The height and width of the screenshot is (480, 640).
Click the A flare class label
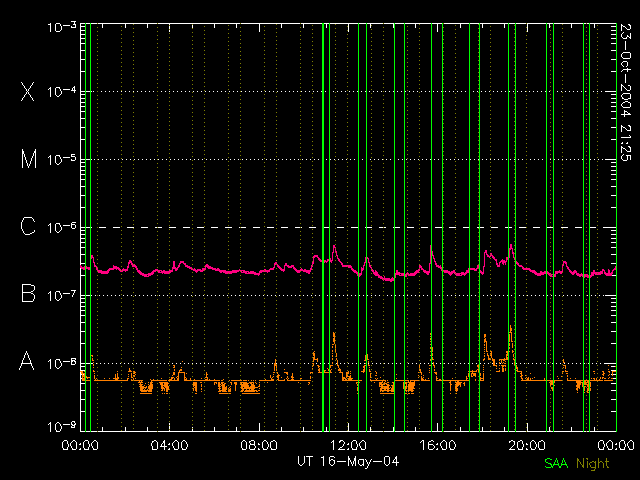point(27,361)
